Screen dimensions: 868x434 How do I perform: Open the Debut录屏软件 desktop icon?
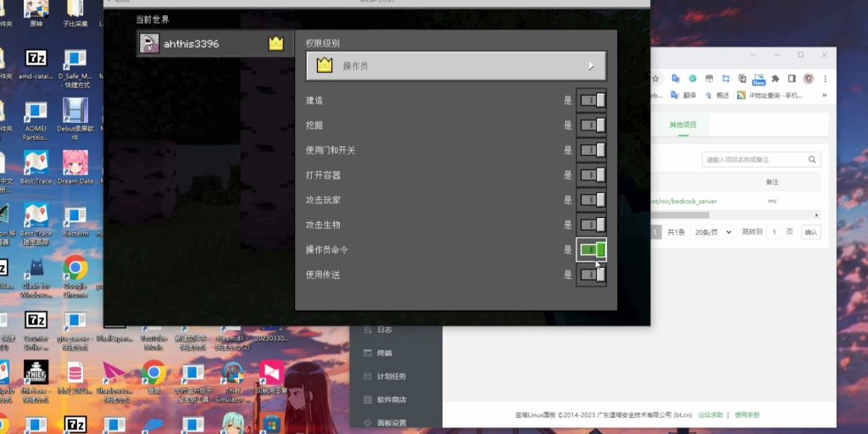click(x=75, y=119)
